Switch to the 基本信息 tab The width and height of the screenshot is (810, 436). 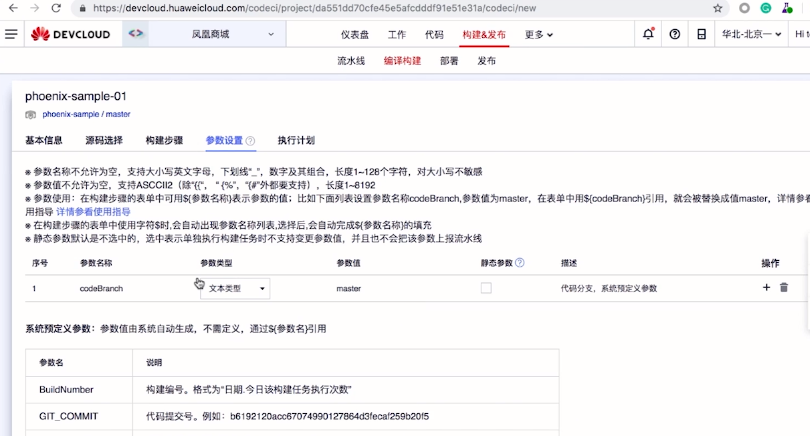pyautogui.click(x=44, y=141)
